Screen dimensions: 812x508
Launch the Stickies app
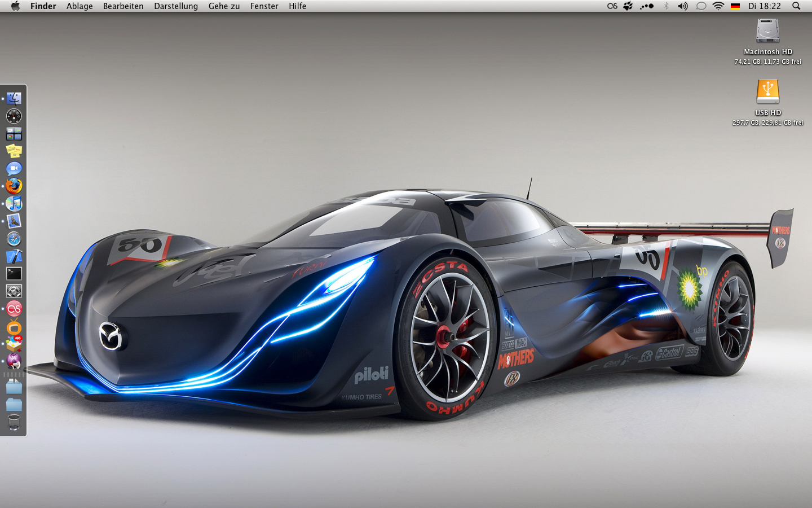tap(14, 151)
